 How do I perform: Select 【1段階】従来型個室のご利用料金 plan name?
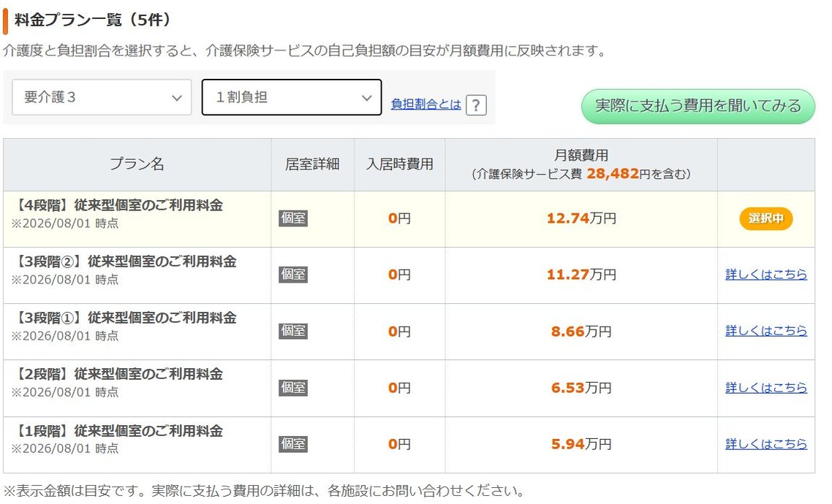tap(117, 430)
